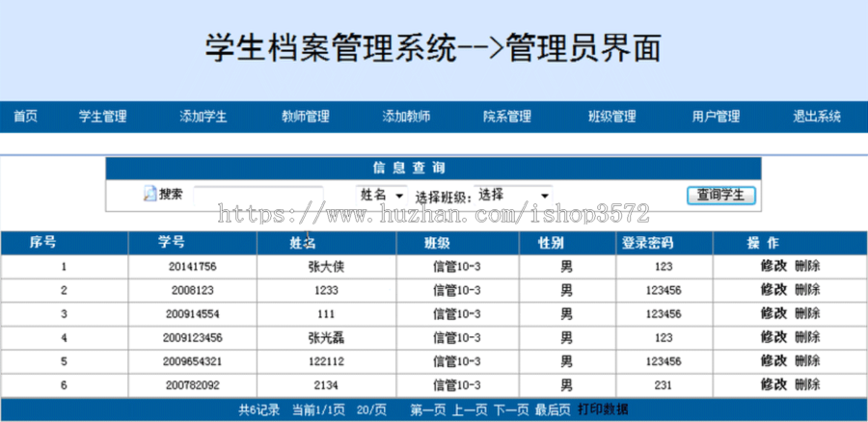Image resolution: width=868 pixels, height=422 pixels.
Task: Delete student 张光磊's record
Action: [807, 337]
